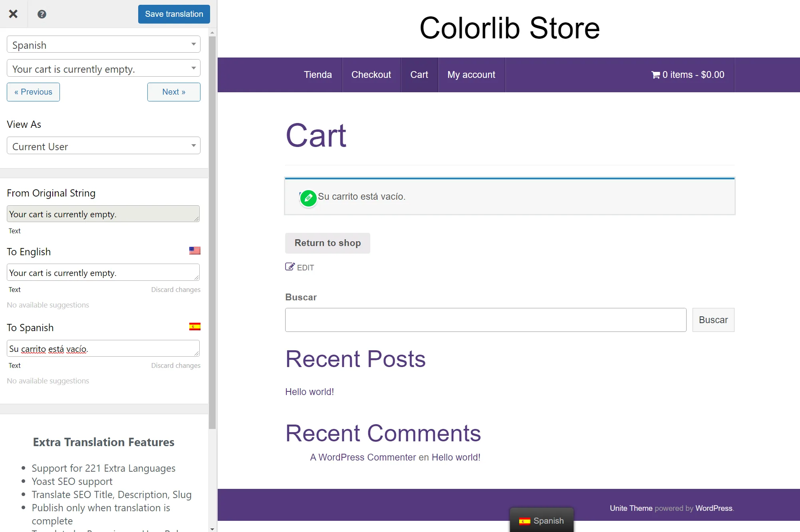This screenshot has width=800, height=532.
Task: Open the A WordPress Commenter link
Action: (x=363, y=457)
